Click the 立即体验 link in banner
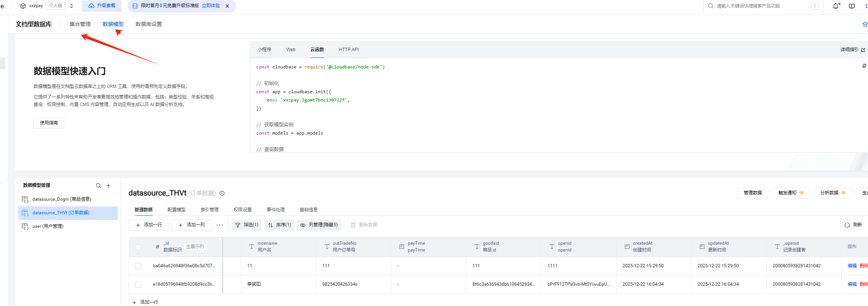Viewport: 868px width, 306px height. pos(211,6)
